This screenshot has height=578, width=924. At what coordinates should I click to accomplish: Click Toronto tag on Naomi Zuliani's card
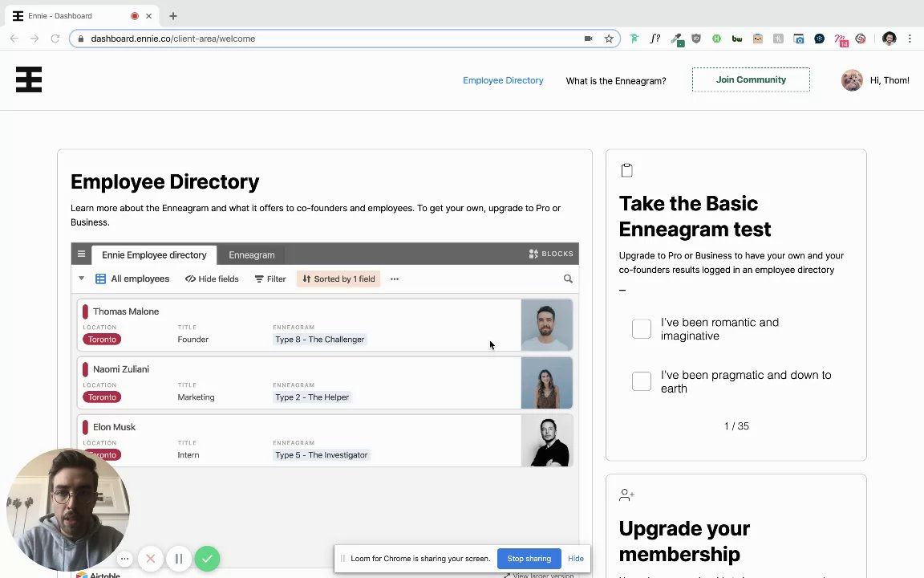point(102,397)
